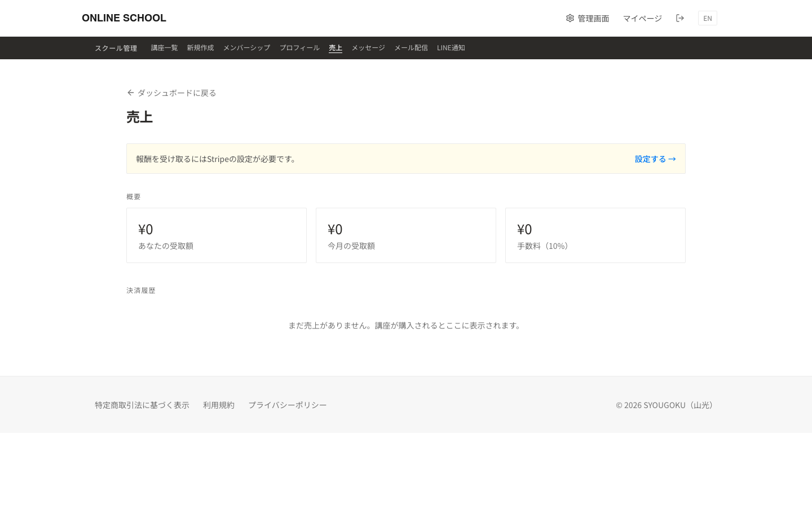Switch to the メンバーシップ tab
This screenshot has height=508, width=812.
(246, 47)
